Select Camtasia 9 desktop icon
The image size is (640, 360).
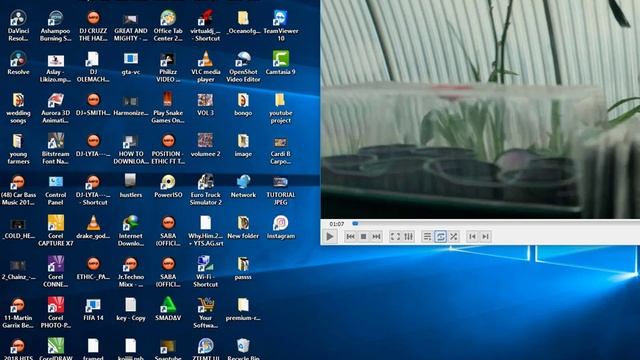tap(281, 63)
